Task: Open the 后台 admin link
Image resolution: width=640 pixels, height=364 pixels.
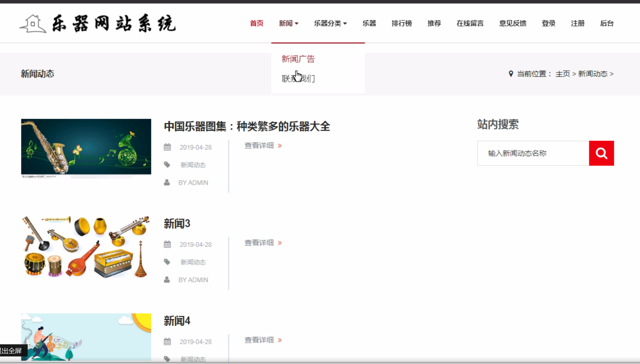Action: point(607,23)
